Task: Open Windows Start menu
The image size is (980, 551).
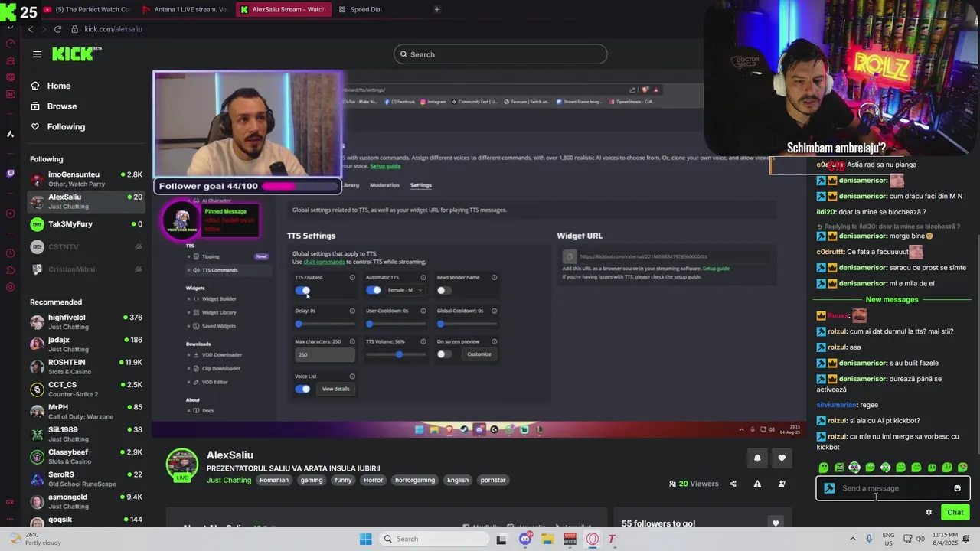Action: click(x=366, y=539)
